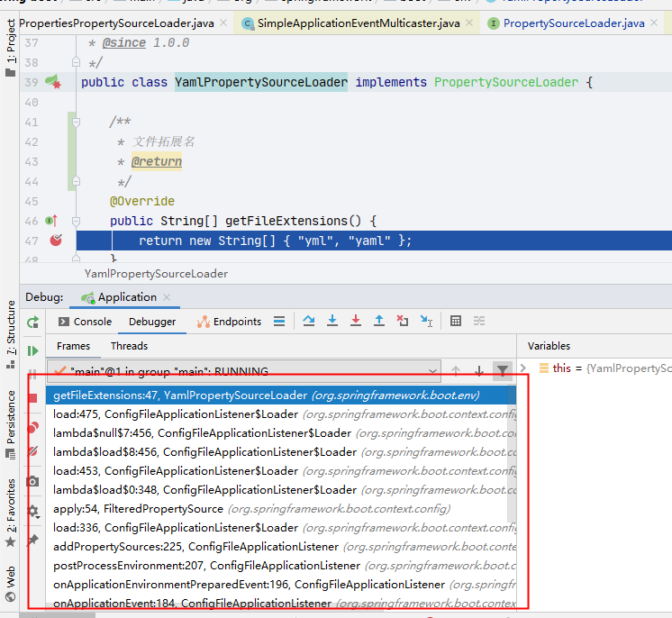Toggle the breakpoint on line 47
The width and height of the screenshot is (672, 618).
[56, 241]
